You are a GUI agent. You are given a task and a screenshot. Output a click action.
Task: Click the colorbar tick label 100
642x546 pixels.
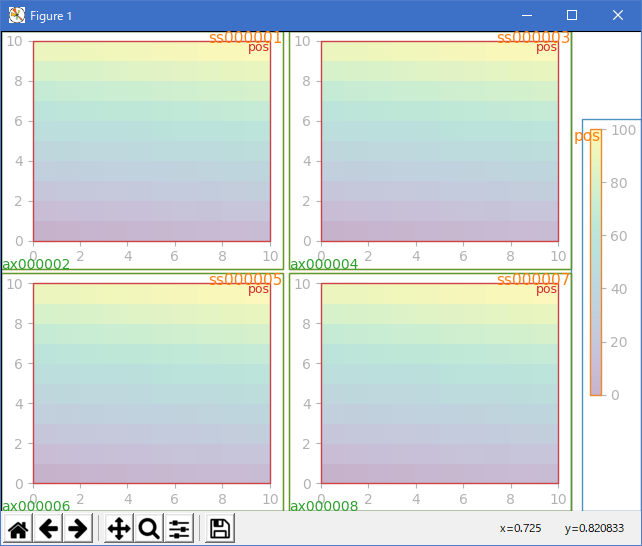coord(623,130)
